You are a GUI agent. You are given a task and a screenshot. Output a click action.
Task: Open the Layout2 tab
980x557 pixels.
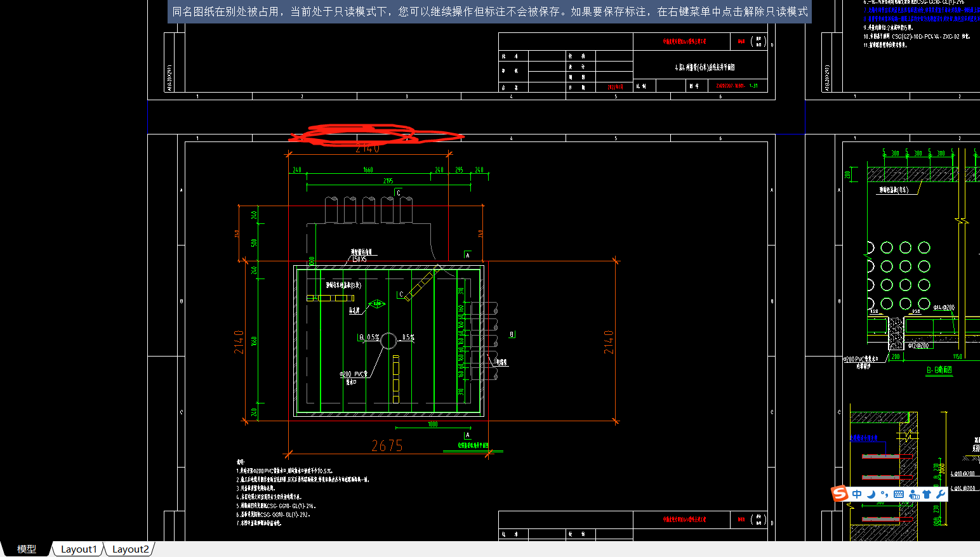coord(130,549)
